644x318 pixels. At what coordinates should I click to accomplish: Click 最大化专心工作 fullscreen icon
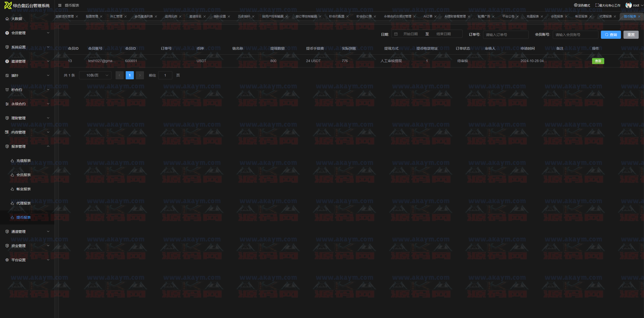(597, 5)
